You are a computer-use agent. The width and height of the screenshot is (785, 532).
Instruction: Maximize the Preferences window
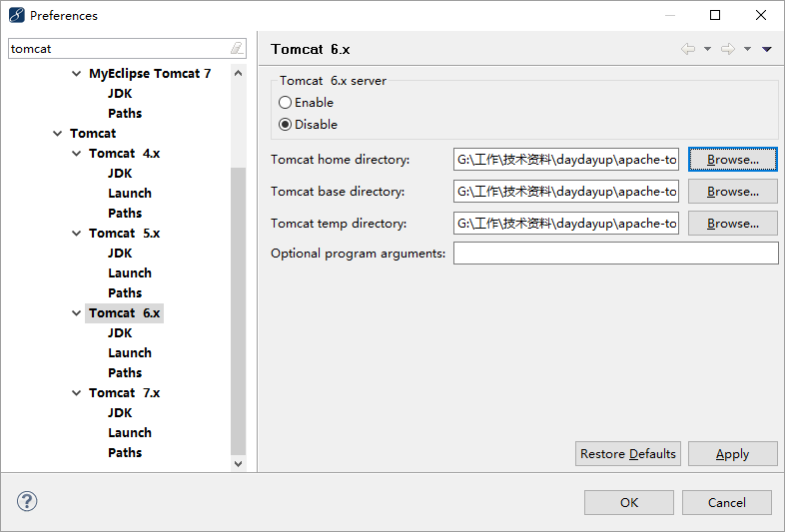click(715, 15)
